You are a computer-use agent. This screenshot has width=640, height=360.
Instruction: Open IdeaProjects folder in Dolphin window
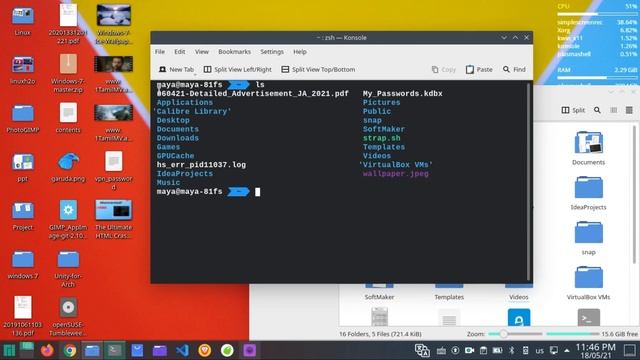tap(588, 193)
